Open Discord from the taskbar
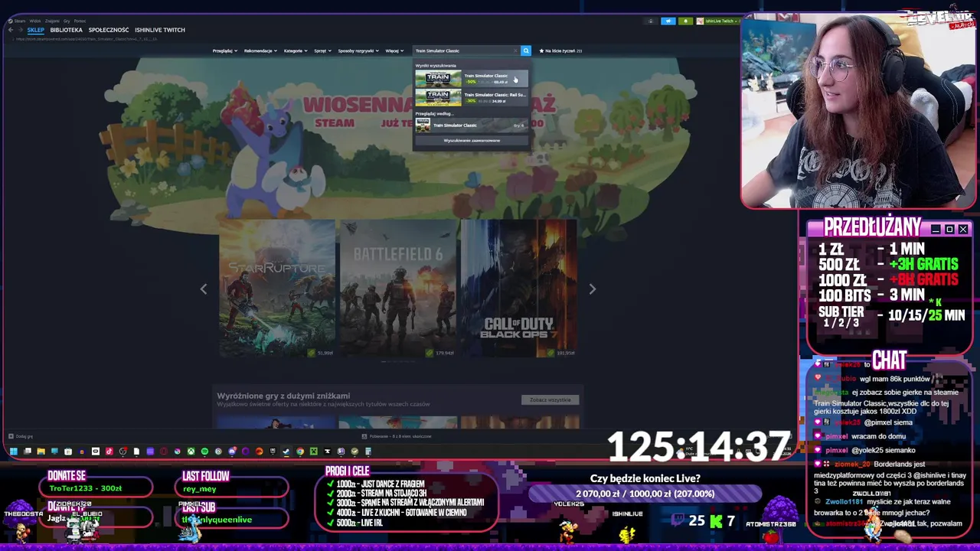Viewport: 980px width, 551px height. [232, 452]
